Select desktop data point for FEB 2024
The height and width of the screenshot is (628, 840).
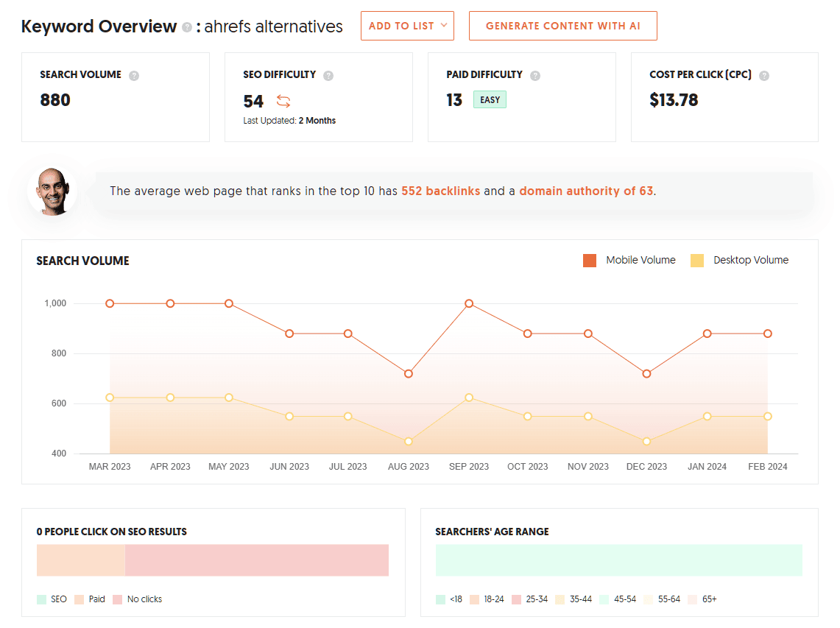(768, 417)
